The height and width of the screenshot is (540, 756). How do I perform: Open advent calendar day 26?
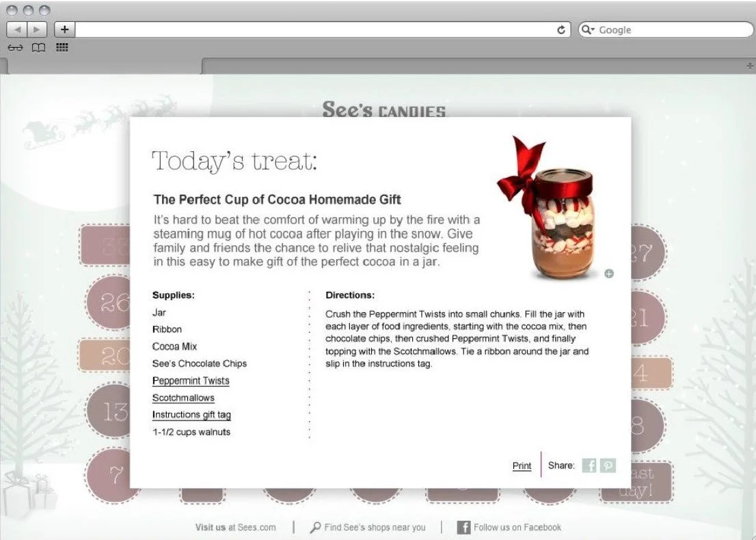[108, 302]
